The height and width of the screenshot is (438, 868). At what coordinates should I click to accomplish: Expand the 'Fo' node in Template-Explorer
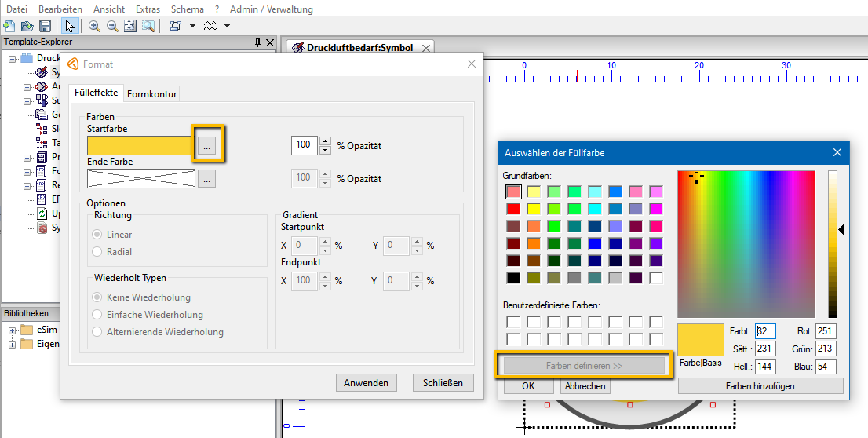click(x=27, y=172)
